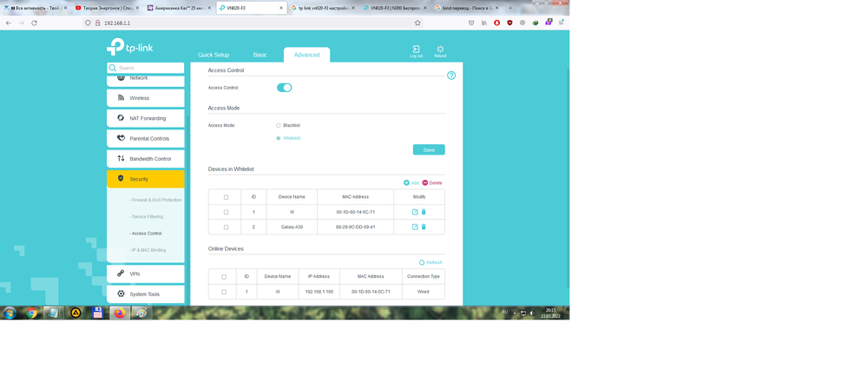Refresh the Online Devices list
Viewport: 868px width, 376px height.
click(x=431, y=262)
